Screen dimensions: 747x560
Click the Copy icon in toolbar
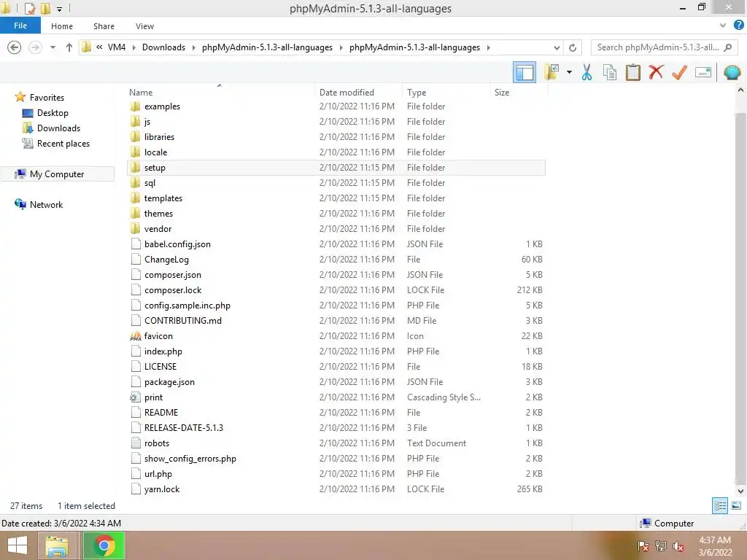point(610,72)
